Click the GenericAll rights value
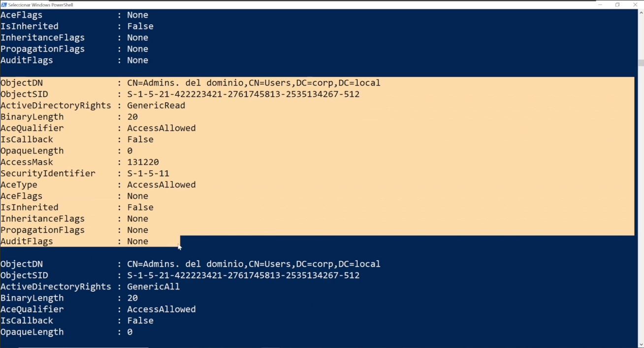The height and width of the screenshot is (348, 644). (x=153, y=286)
